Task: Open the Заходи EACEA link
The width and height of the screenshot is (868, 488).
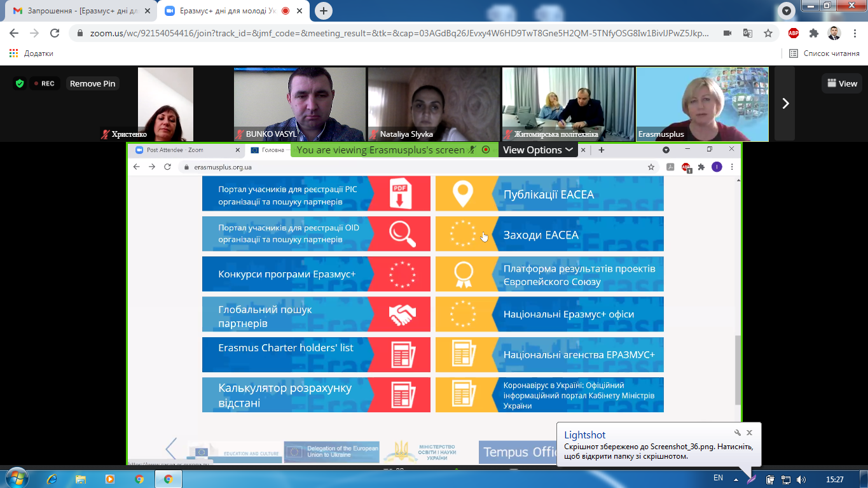Action: coord(549,234)
